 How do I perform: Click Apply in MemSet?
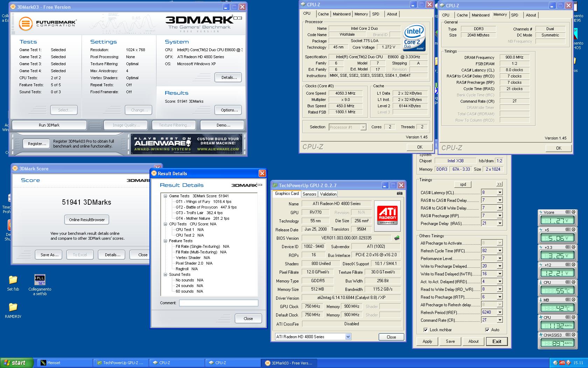click(427, 341)
